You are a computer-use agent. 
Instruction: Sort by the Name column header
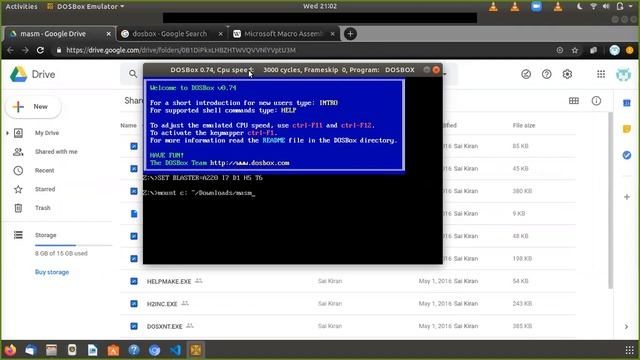tap(129, 125)
